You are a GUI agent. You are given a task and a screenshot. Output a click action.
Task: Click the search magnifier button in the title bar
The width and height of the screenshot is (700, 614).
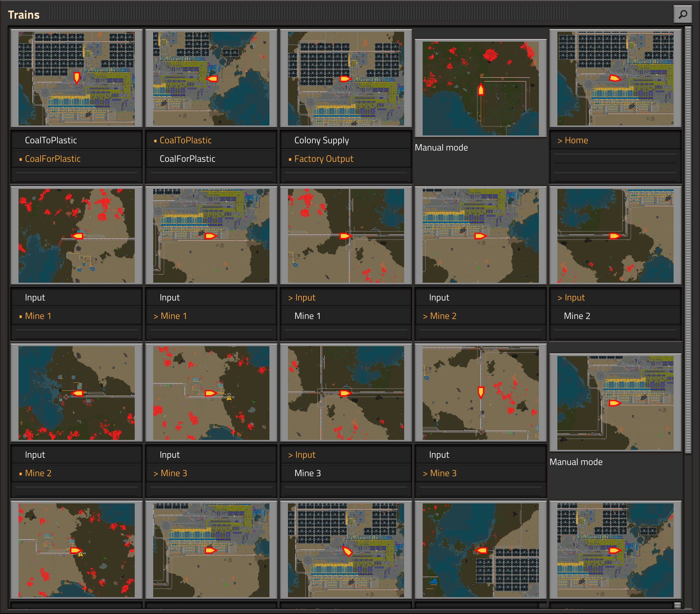tap(683, 14)
